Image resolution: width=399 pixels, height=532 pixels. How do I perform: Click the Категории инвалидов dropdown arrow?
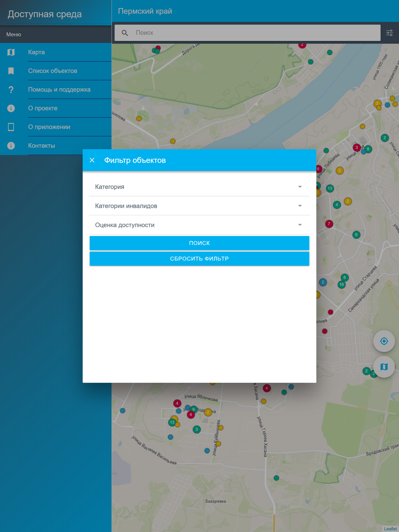point(300,206)
